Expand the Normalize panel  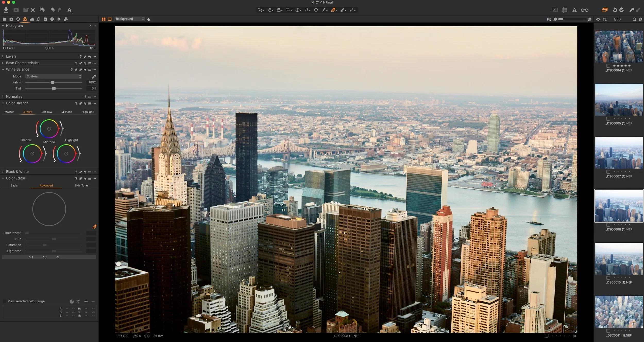point(3,97)
